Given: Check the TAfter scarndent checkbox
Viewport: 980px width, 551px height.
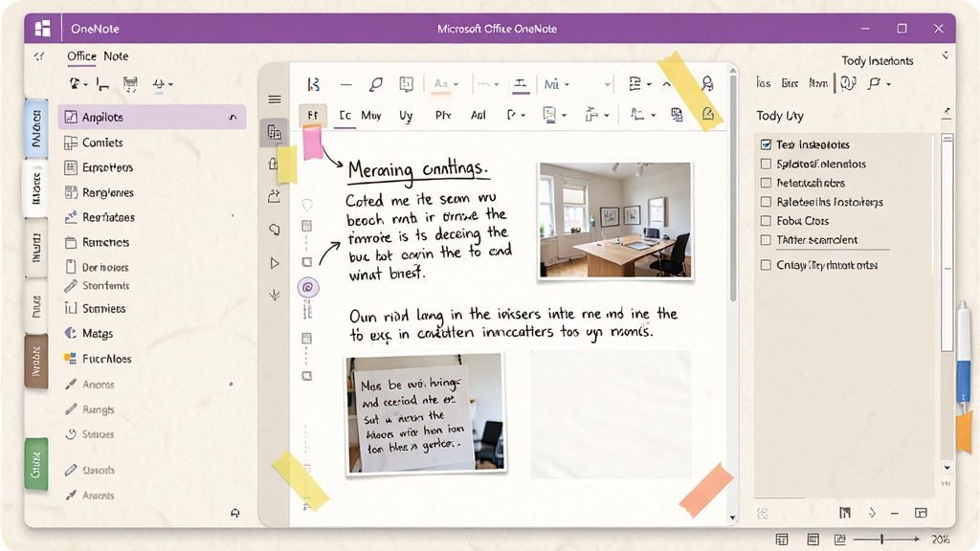Looking at the screenshot, I should (x=766, y=240).
